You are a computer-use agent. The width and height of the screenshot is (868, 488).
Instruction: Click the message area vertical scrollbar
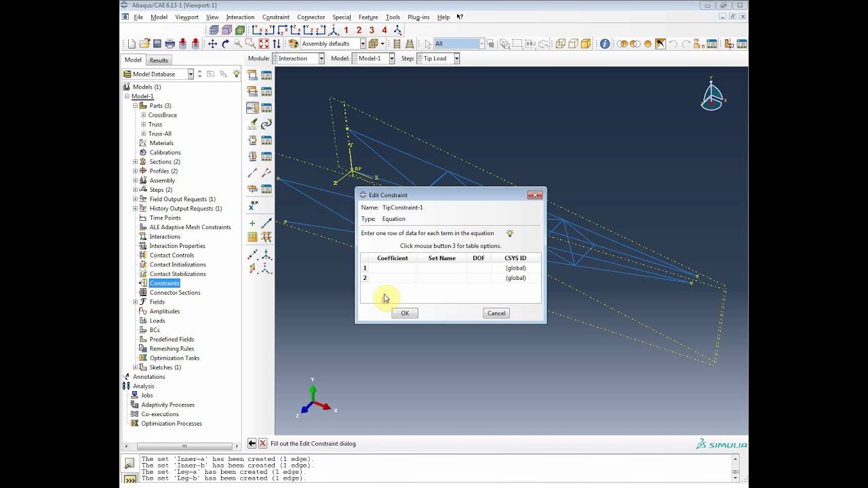735,468
